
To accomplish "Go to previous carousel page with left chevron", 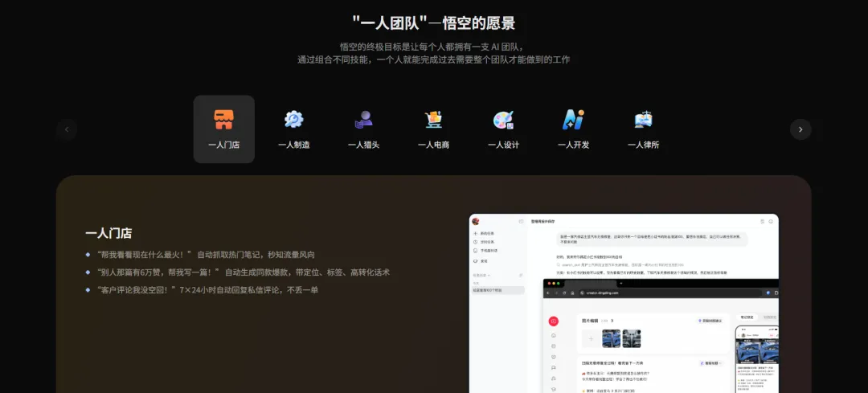I will 67,129.
